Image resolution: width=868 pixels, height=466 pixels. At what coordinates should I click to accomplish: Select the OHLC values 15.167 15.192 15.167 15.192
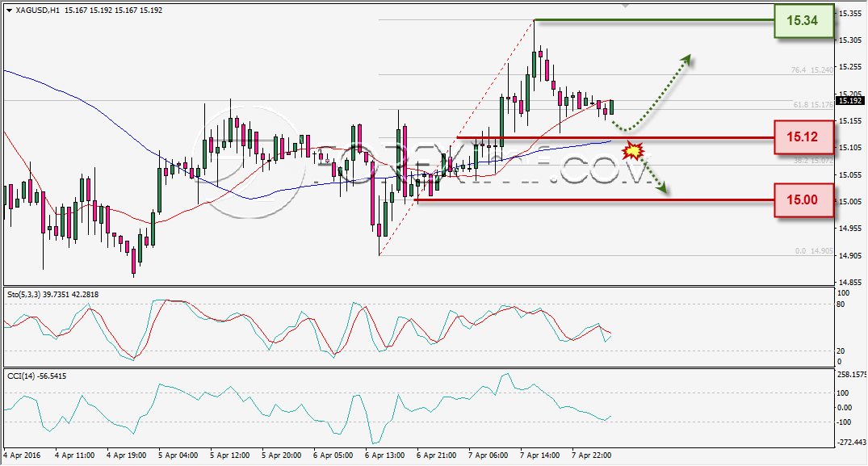pyautogui.click(x=114, y=10)
